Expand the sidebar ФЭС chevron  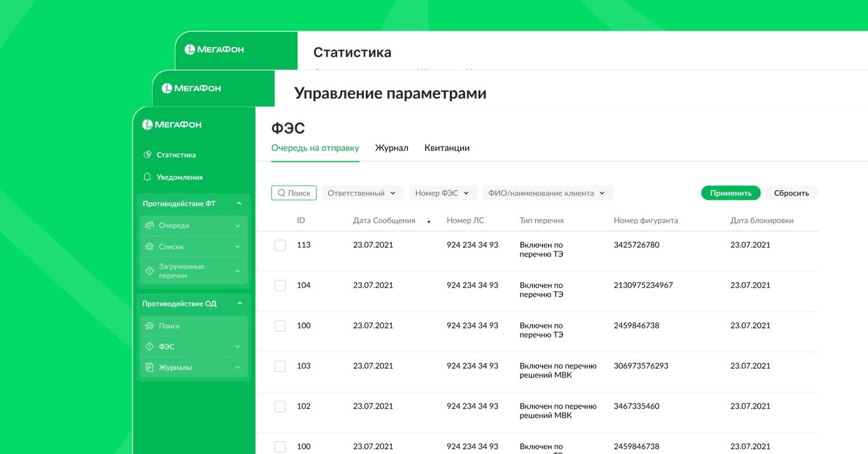(237, 347)
